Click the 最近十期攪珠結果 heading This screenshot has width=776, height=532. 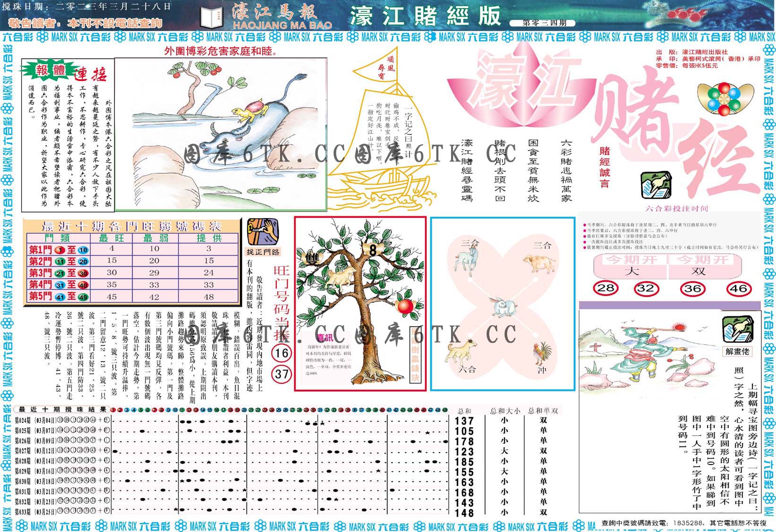click(62, 410)
